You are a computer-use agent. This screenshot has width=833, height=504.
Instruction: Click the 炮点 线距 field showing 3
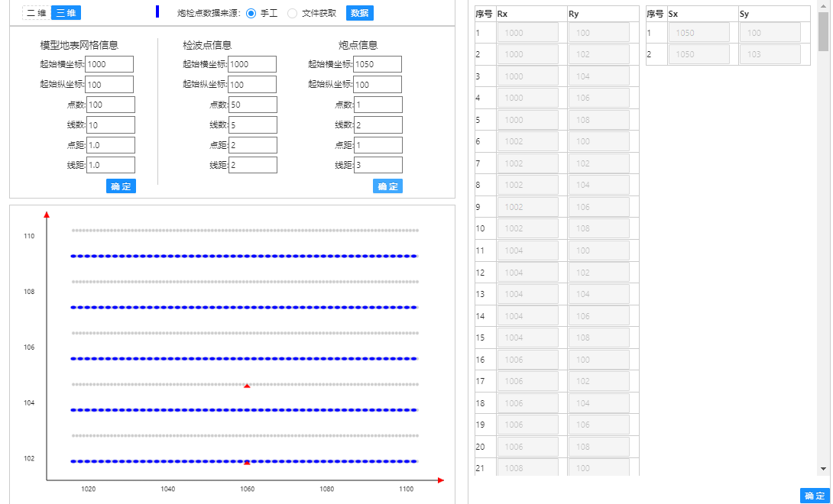click(x=378, y=165)
